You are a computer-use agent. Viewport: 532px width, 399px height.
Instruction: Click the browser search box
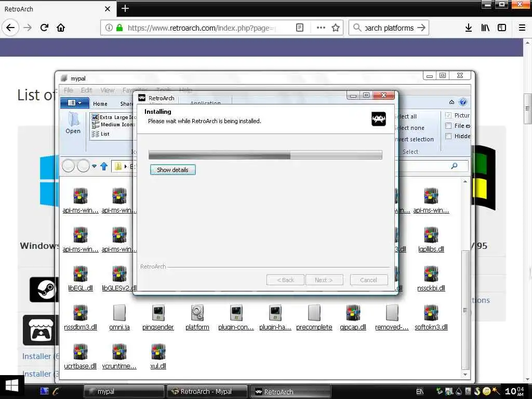pyautogui.click(x=389, y=28)
